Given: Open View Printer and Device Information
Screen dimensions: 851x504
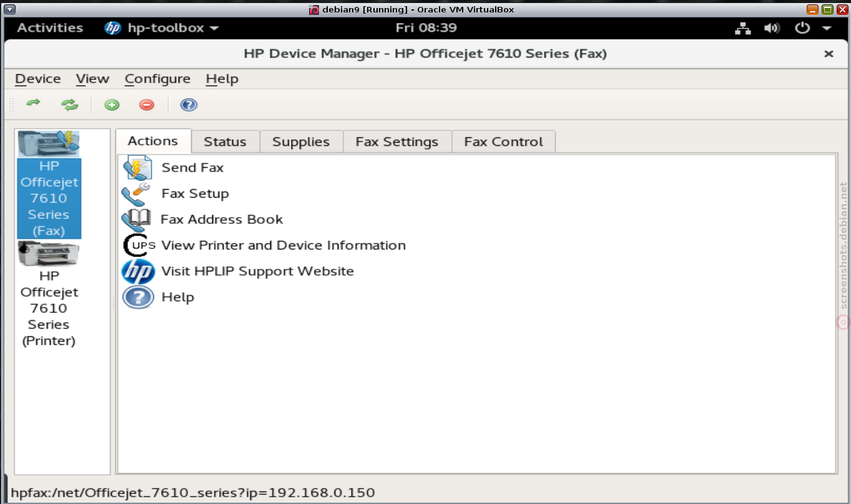Looking at the screenshot, I should click(283, 246).
